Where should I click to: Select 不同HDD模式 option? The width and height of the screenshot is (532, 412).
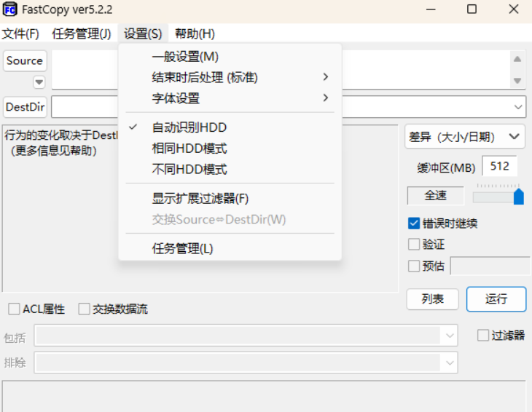pyautogui.click(x=230, y=169)
